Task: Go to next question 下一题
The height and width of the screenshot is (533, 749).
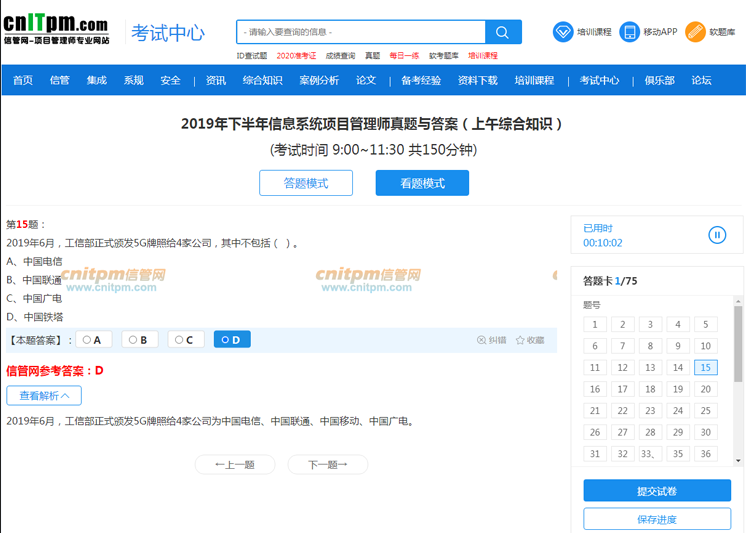Action: 327,465
